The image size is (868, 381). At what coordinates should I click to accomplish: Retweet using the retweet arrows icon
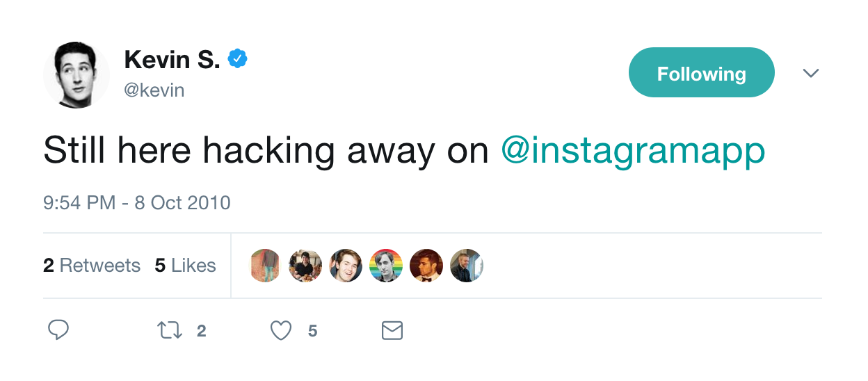[170, 330]
